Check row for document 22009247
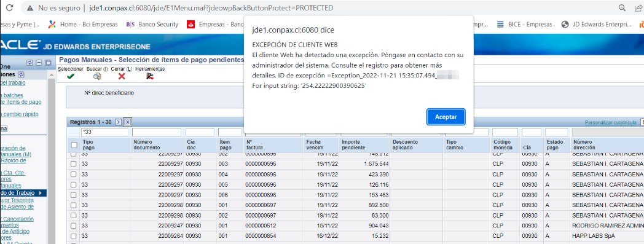The width and height of the screenshot is (644, 244). pos(74,226)
